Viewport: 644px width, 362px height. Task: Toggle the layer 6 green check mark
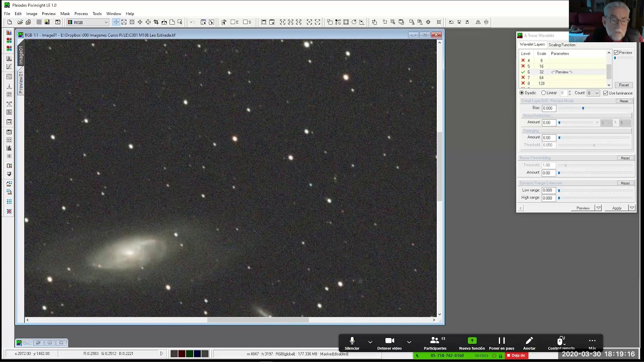click(x=523, y=72)
